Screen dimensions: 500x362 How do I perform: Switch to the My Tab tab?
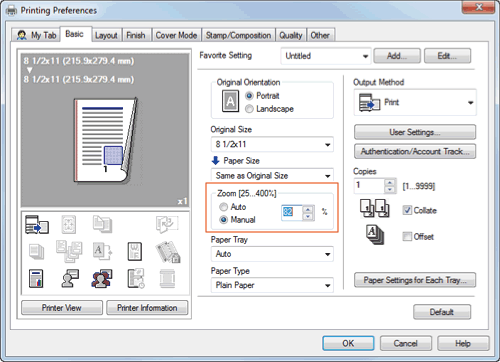(36, 35)
